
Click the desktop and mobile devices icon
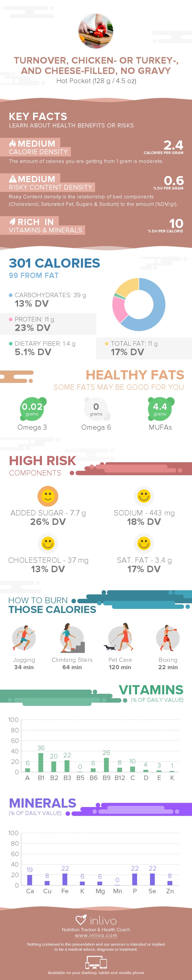96,963
